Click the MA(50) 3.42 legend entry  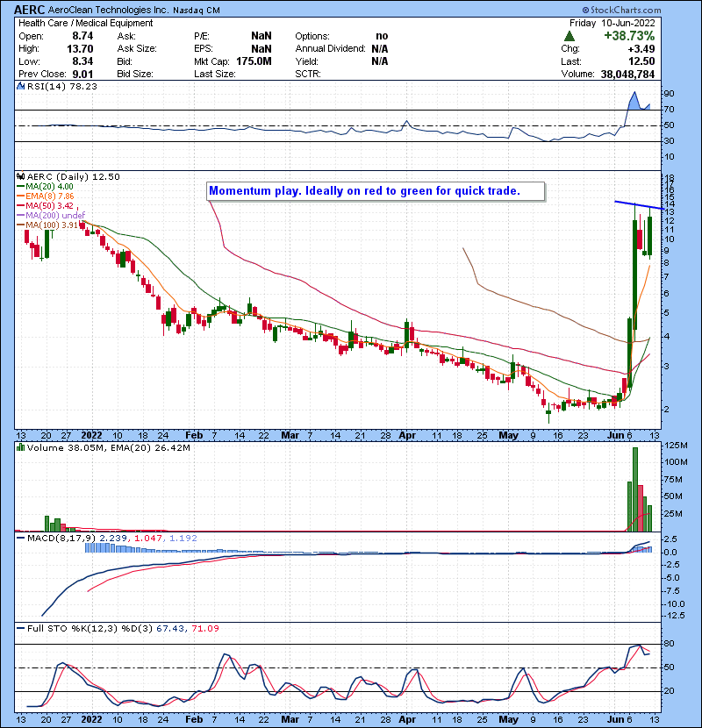[45, 205]
